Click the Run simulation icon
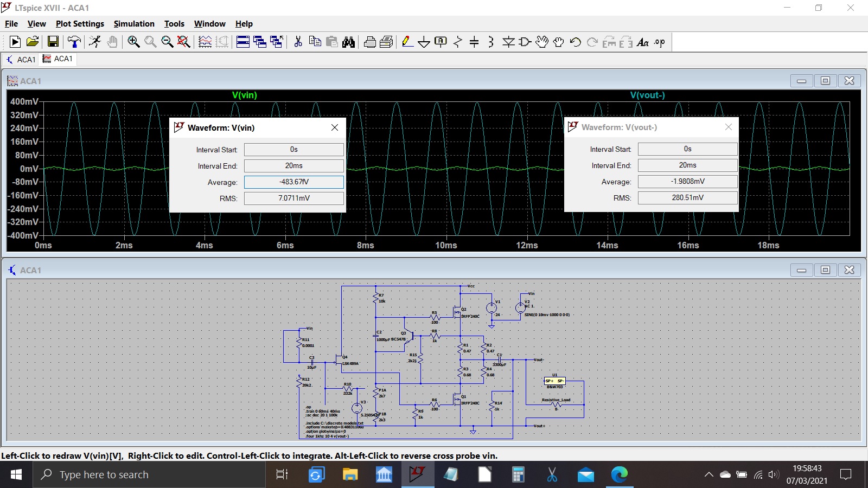The image size is (868, 488). tap(15, 42)
